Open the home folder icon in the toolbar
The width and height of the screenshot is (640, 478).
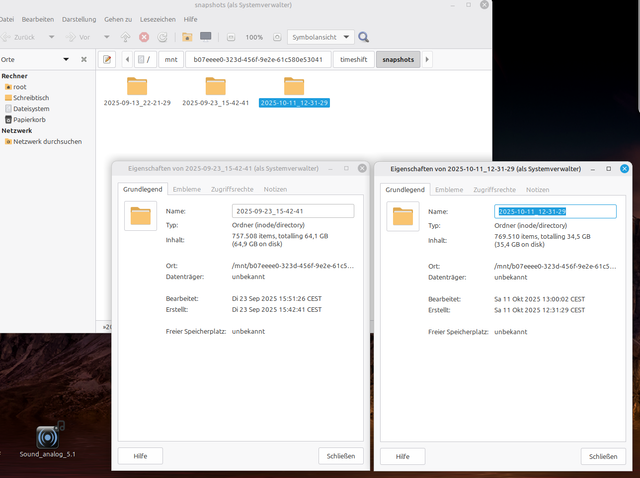click(187, 37)
